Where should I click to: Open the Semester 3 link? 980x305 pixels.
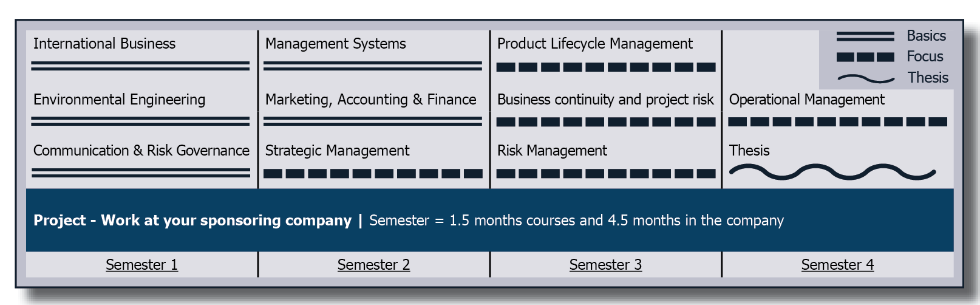tap(605, 265)
